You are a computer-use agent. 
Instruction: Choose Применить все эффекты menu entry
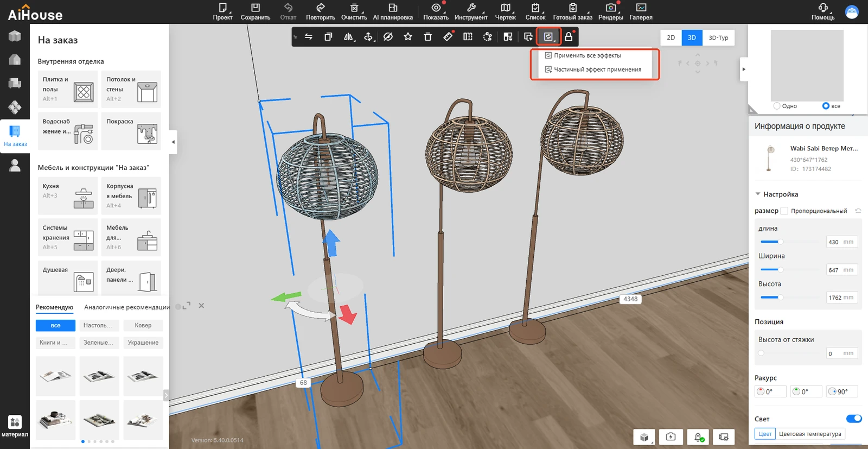click(x=587, y=55)
